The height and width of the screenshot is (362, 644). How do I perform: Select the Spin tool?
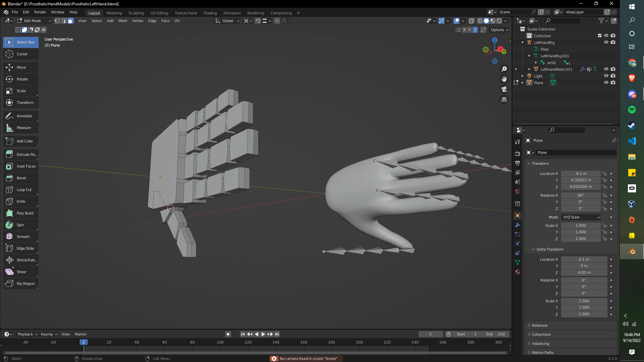(x=21, y=225)
